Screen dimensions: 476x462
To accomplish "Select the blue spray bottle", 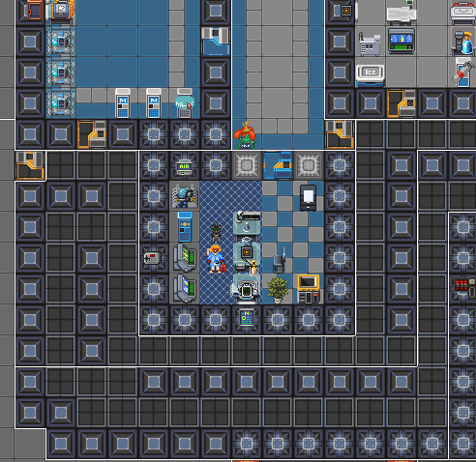I will pos(466,44).
